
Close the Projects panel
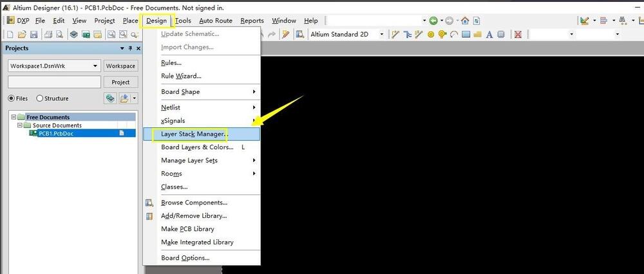[138, 48]
